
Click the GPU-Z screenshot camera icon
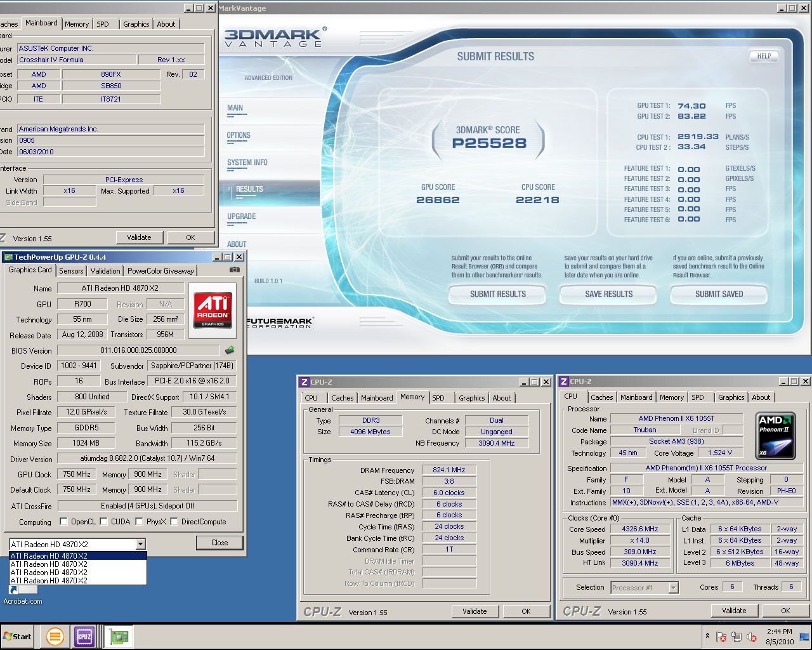(x=235, y=270)
